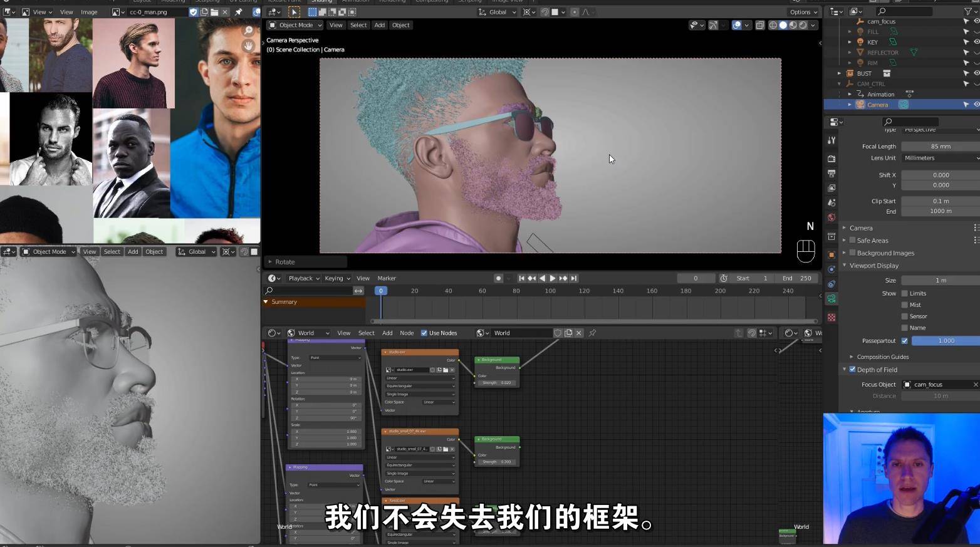Viewport: 980px width, 547px height.
Task: Open the Node menu in shader editor
Action: 407,333
